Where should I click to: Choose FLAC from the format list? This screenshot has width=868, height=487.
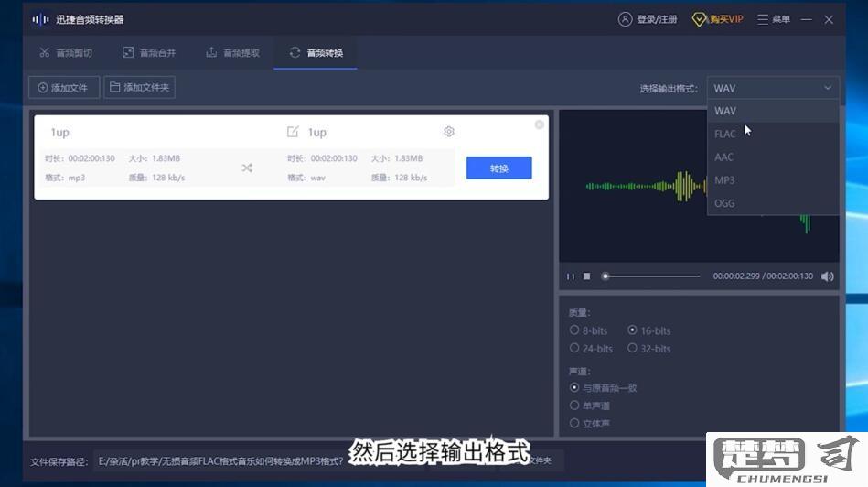coord(773,134)
